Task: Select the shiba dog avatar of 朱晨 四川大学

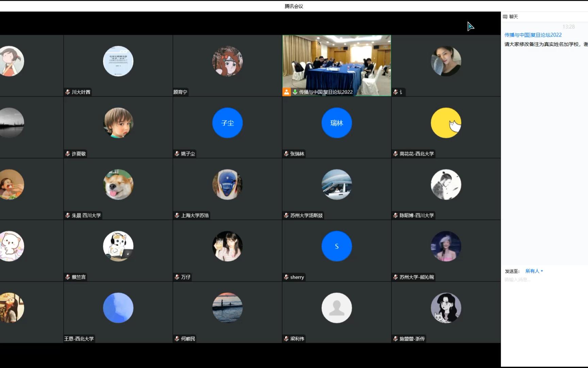Action: (x=118, y=184)
